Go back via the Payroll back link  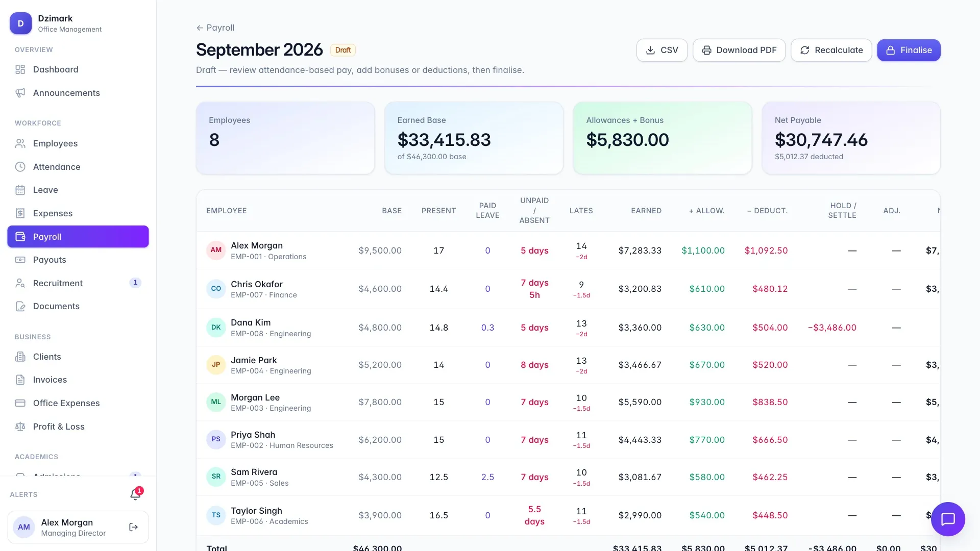pyautogui.click(x=215, y=28)
